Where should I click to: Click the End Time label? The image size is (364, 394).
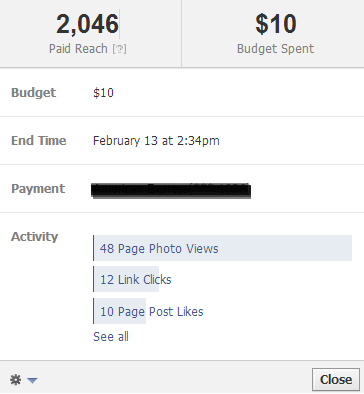(x=39, y=140)
